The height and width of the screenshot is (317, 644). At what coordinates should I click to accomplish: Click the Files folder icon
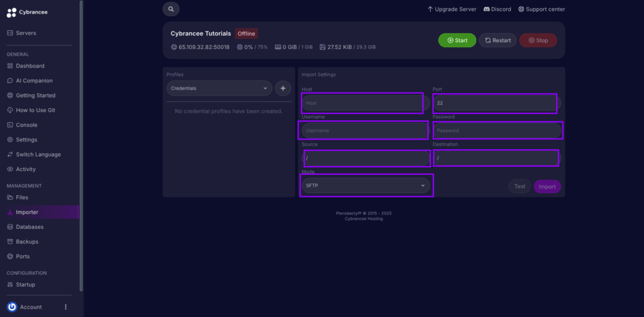10,197
